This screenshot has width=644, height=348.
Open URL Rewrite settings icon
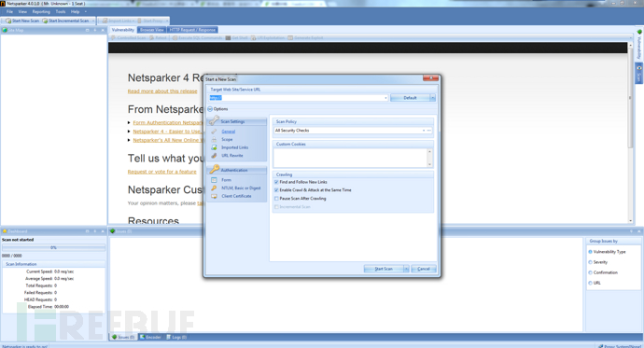214,156
